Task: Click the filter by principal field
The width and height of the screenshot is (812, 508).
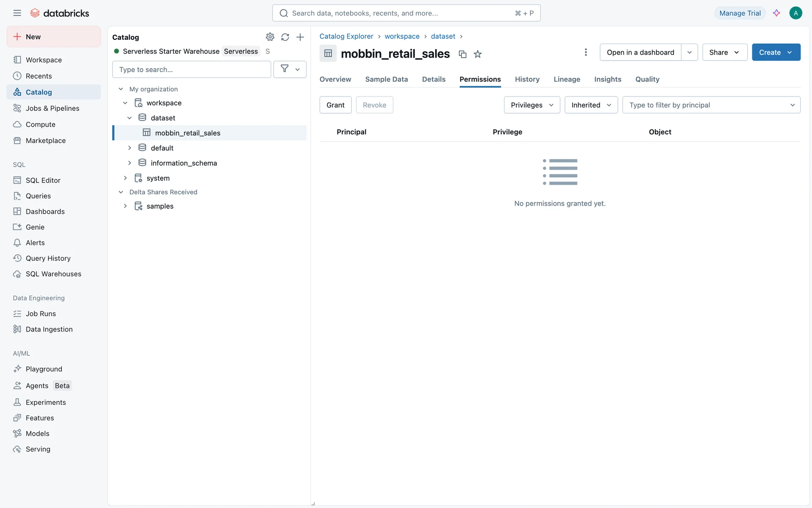Action: click(706, 105)
